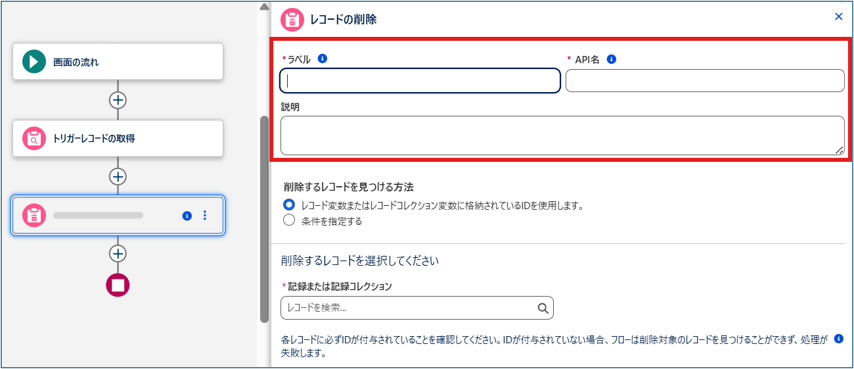854x369 pixels.
Task: Focus the ラベル input field
Action: (x=420, y=81)
